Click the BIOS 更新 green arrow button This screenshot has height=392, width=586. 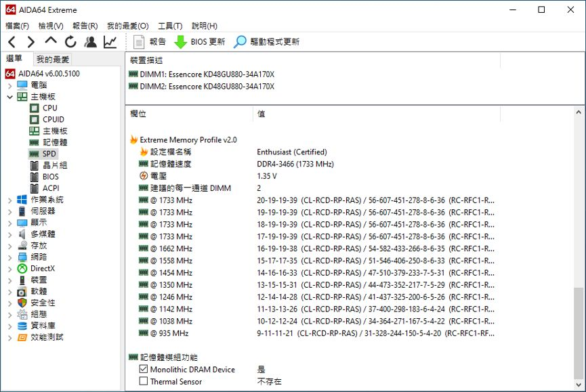199,42
